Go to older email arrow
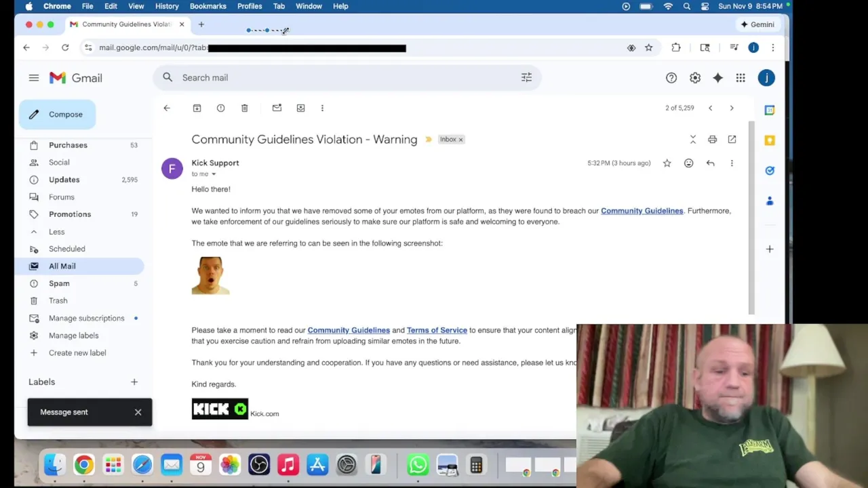868x488 pixels. [x=732, y=108]
